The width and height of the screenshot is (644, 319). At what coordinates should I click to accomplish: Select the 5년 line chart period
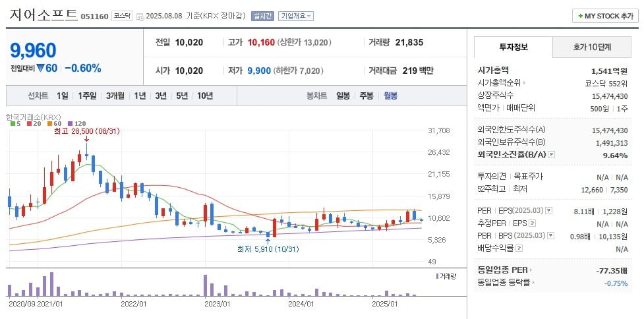(182, 96)
